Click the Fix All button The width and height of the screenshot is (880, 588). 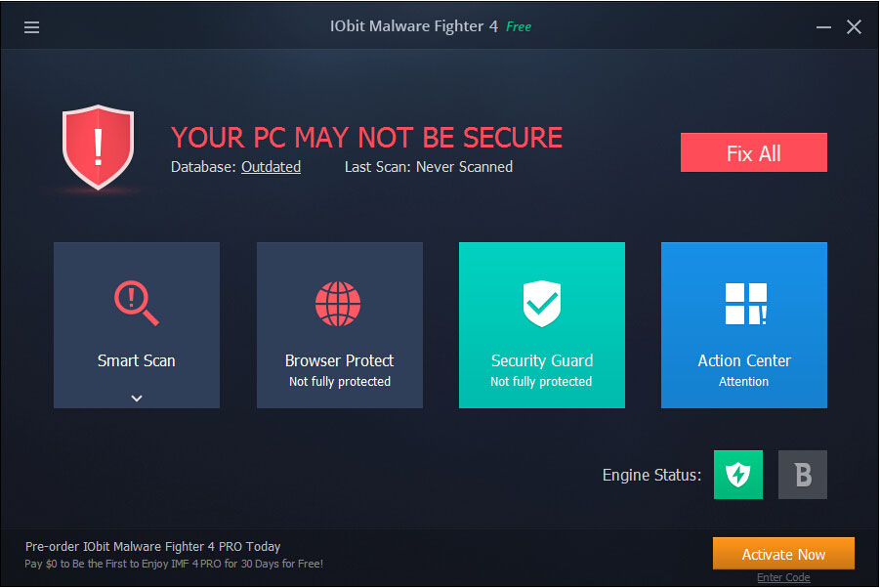point(754,152)
